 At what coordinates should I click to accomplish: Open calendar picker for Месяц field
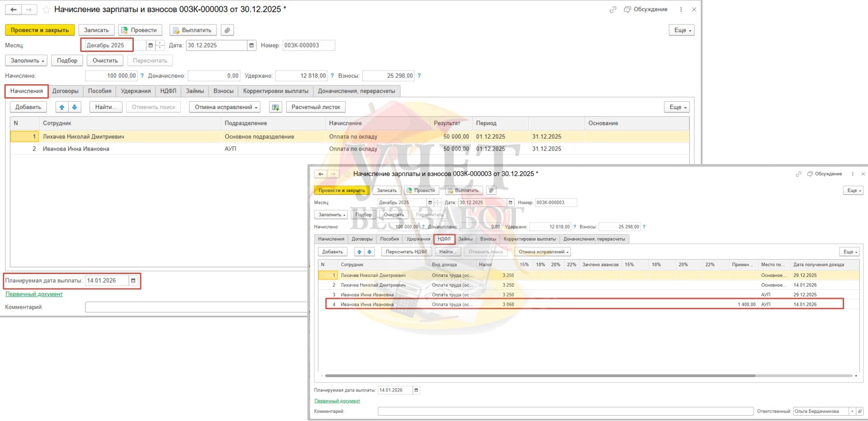(x=151, y=45)
